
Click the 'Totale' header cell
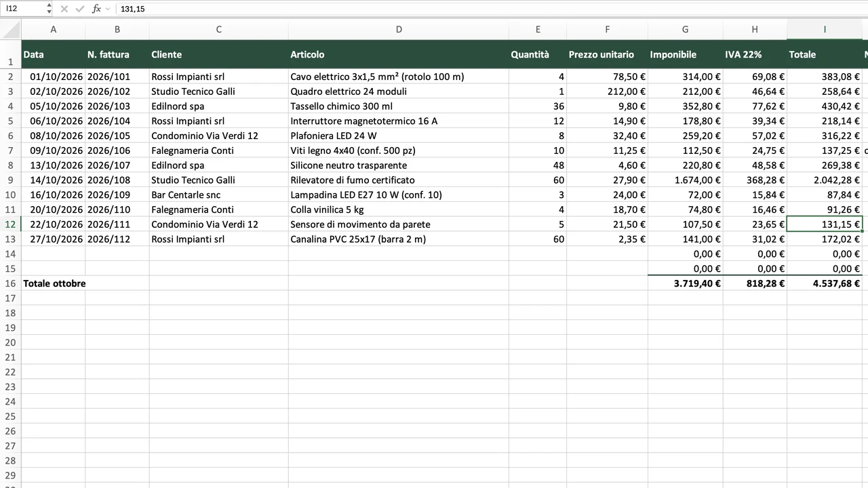click(x=825, y=54)
